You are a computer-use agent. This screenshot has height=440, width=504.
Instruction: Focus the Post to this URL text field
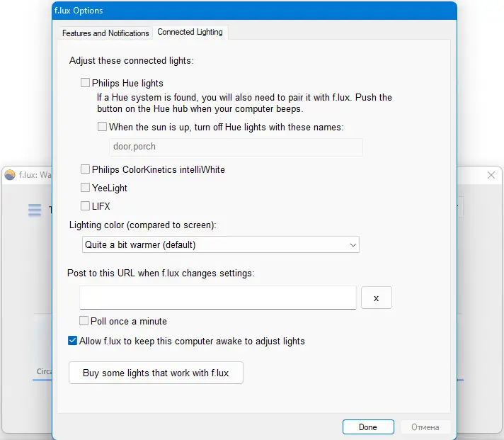tap(217, 298)
